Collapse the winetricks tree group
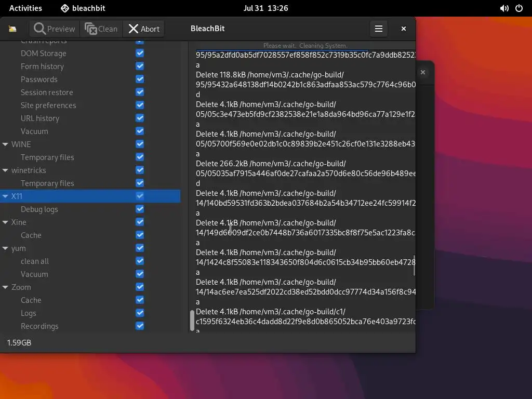Screen dimensions: 532x399 5,170
